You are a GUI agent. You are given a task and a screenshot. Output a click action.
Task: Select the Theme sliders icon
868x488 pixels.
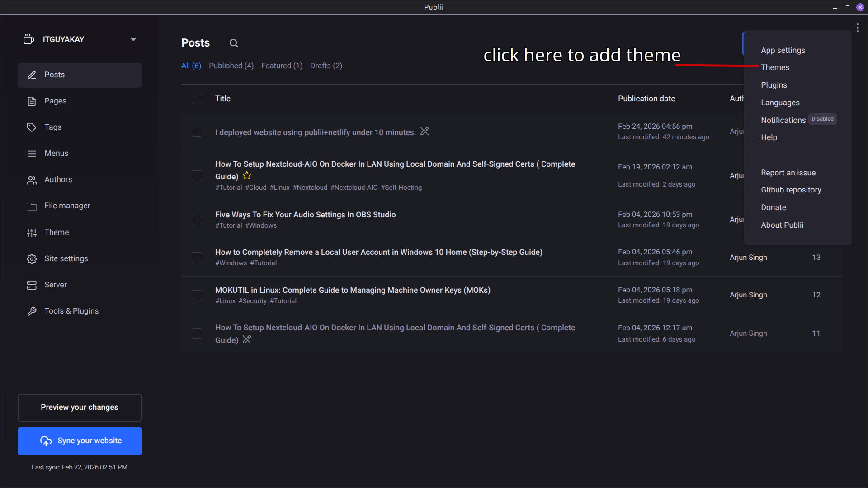pyautogui.click(x=32, y=232)
